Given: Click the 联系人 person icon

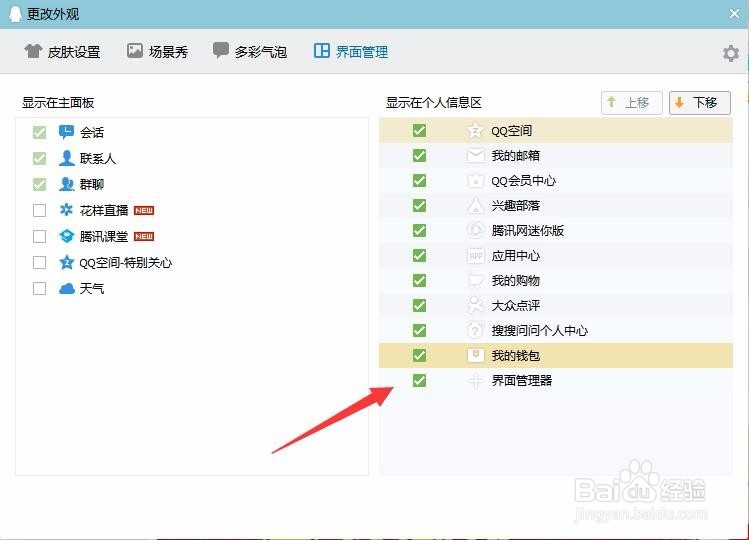Looking at the screenshot, I should click(66, 158).
